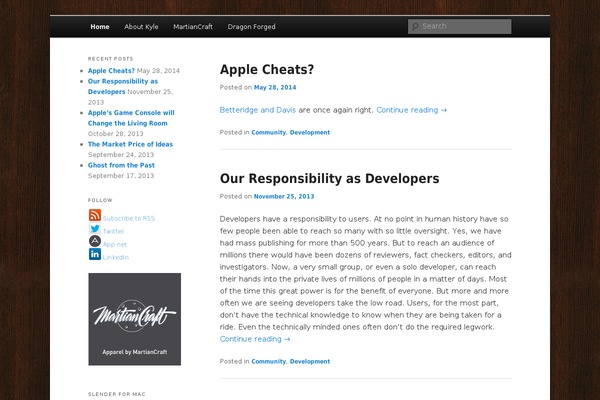Click the 'May 28, 2014' post date link

[275, 88]
